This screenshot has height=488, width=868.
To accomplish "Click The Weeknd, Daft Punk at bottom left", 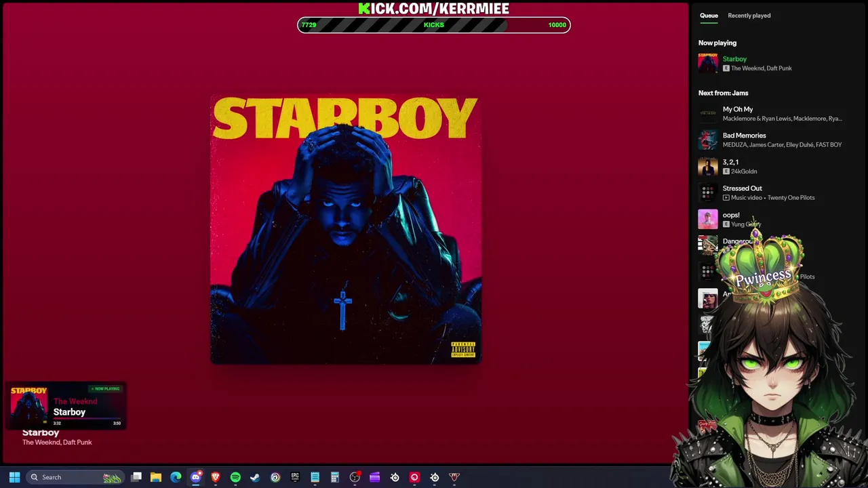I will coord(57,443).
